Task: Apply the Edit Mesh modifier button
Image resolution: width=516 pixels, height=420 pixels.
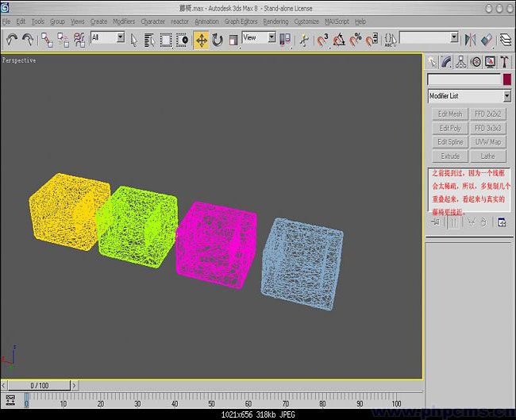Action: pyautogui.click(x=450, y=114)
